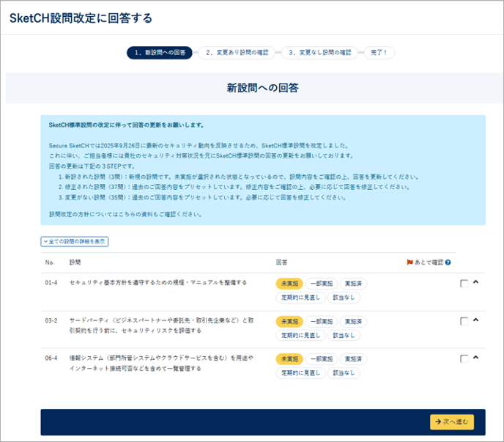This screenshot has height=442, width=504.
Task: Select 該当なし for question 06-4
Action: click(344, 373)
